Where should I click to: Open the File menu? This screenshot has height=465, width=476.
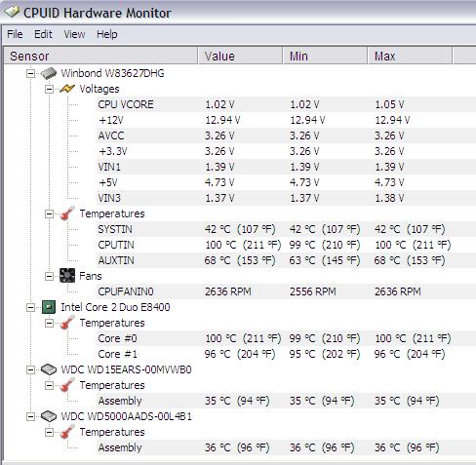coord(15,34)
